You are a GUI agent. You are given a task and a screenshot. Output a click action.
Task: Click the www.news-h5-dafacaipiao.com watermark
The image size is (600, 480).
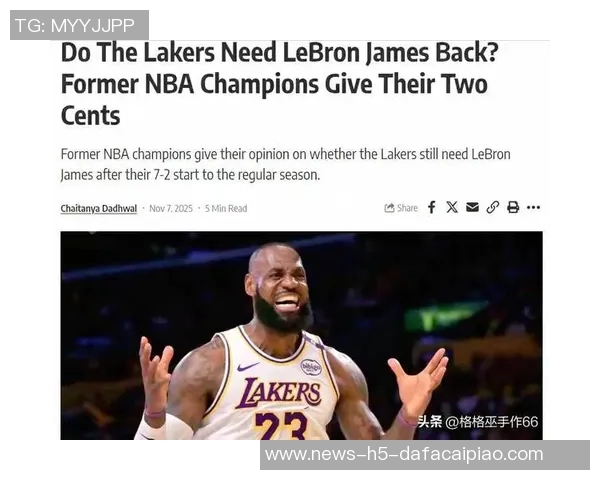click(x=425, y=455)
